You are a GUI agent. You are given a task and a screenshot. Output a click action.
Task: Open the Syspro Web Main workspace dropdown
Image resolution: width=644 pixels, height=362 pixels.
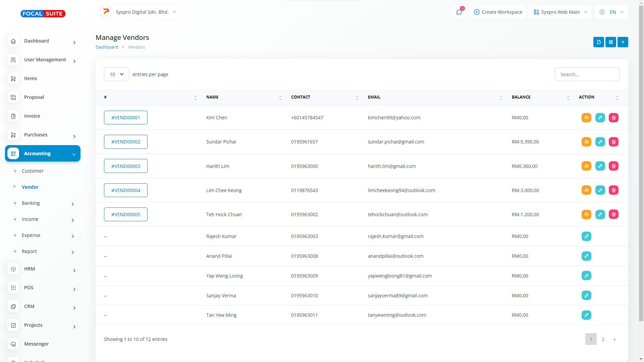point(560,12)
